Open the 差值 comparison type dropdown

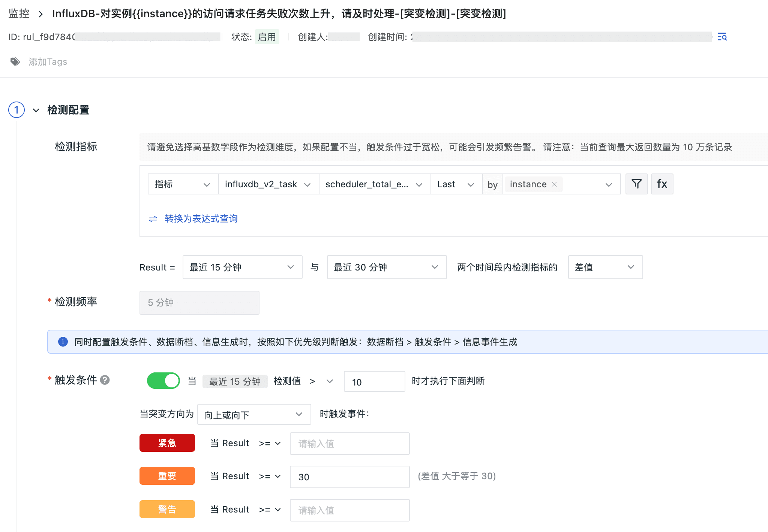[605, 267]
